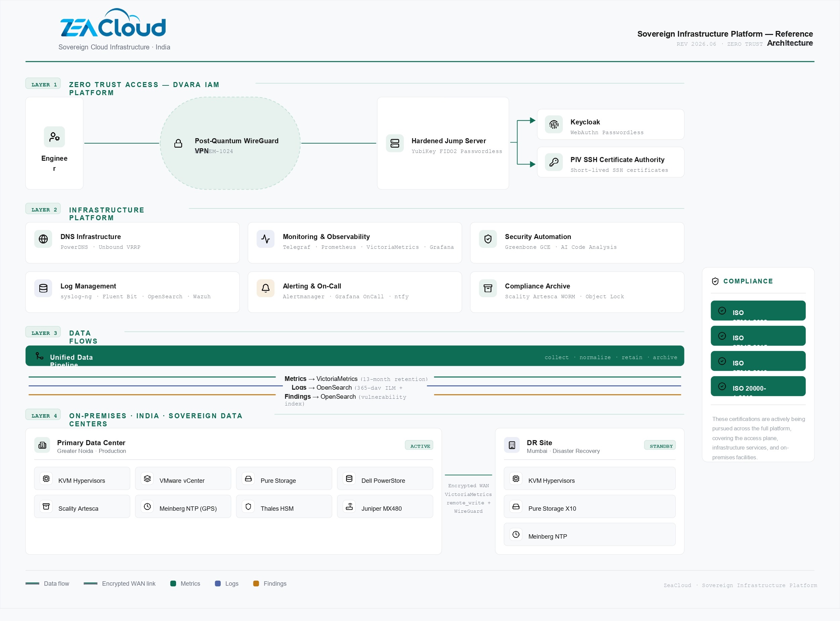Click the ISO 20000 check icon
Screen dimensions: 840x621
pos(722,386)
